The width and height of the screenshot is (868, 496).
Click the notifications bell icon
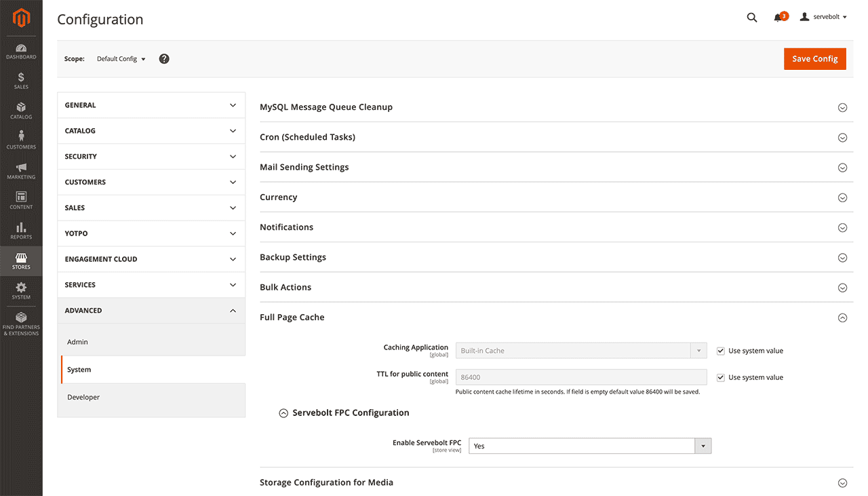(x=778, y=18)
